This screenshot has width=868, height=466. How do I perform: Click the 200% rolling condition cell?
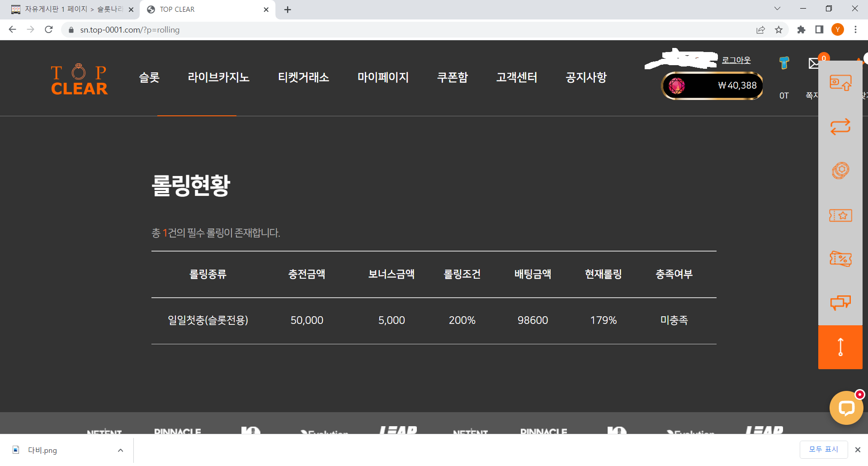(462, 320)
